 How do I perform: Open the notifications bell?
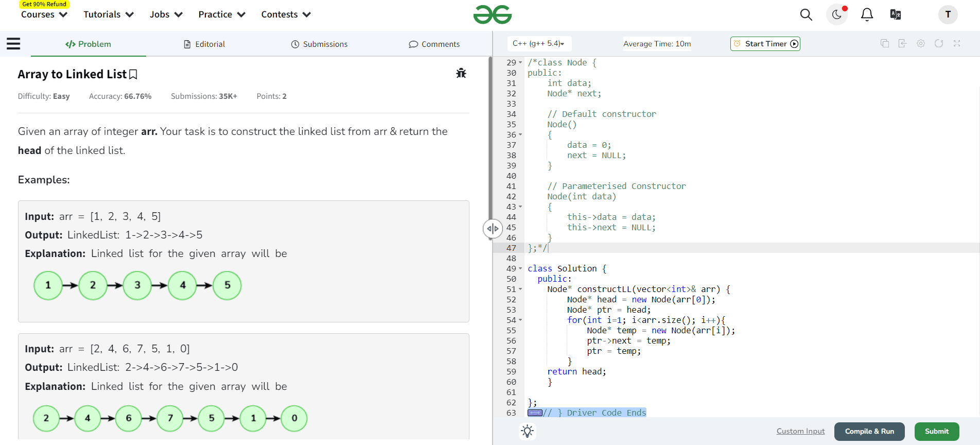tap(867, 15)
